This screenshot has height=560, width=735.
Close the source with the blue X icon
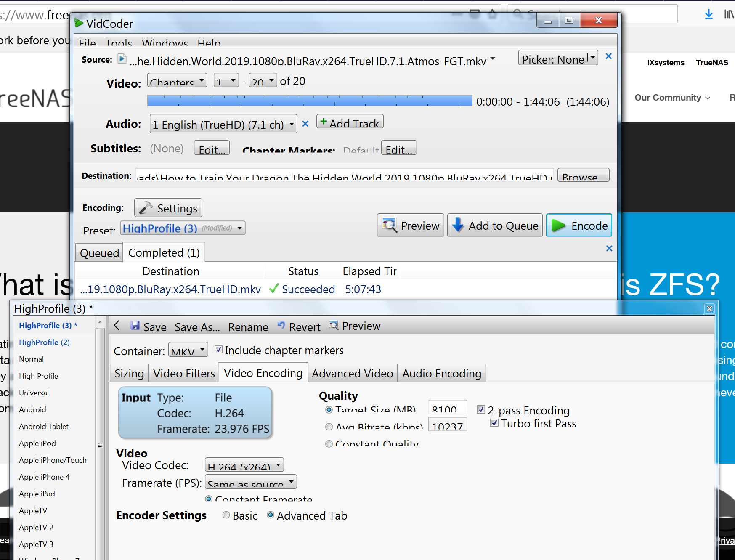click(x=608, y=56)
